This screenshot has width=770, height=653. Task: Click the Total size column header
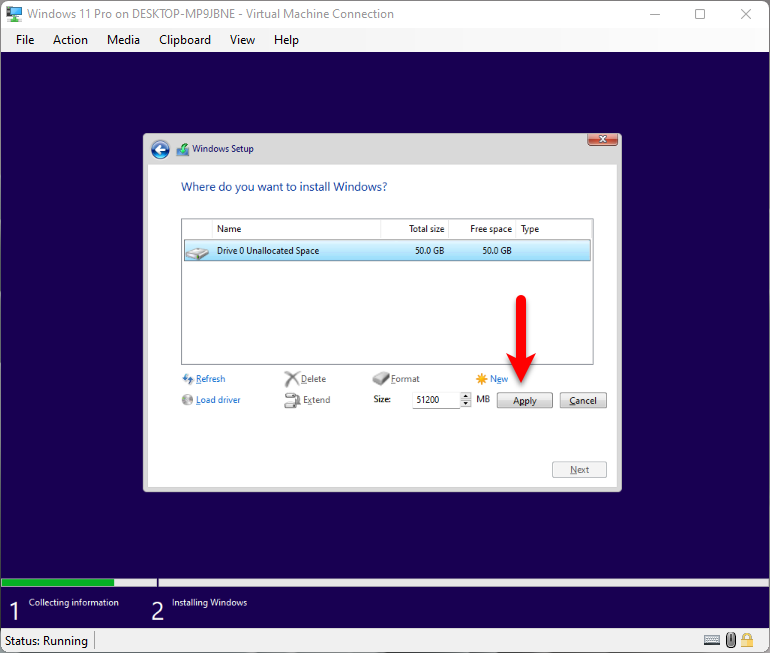(415, 229)
